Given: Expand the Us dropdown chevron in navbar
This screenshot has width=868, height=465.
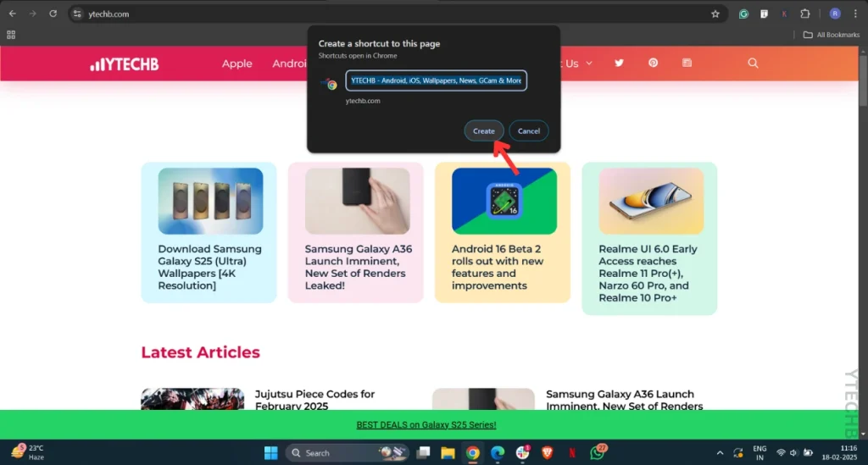Looking at the screenshot, I should click(589, 64).
